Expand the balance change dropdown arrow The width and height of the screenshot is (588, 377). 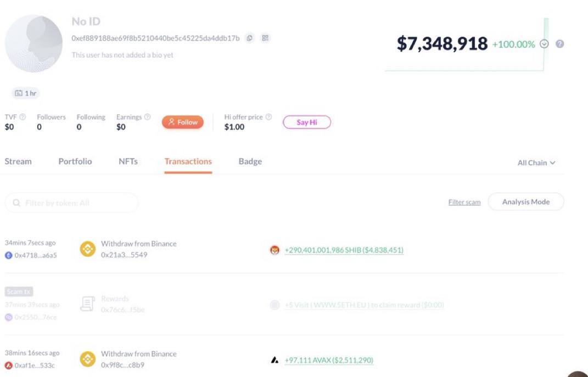tap(544, 44)
